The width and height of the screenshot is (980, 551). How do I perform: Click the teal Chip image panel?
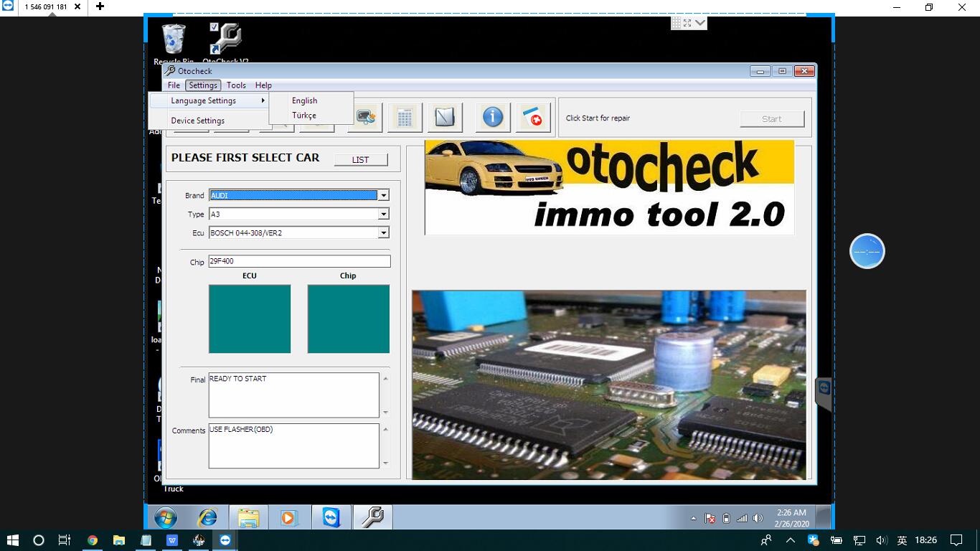click(349, 319)
